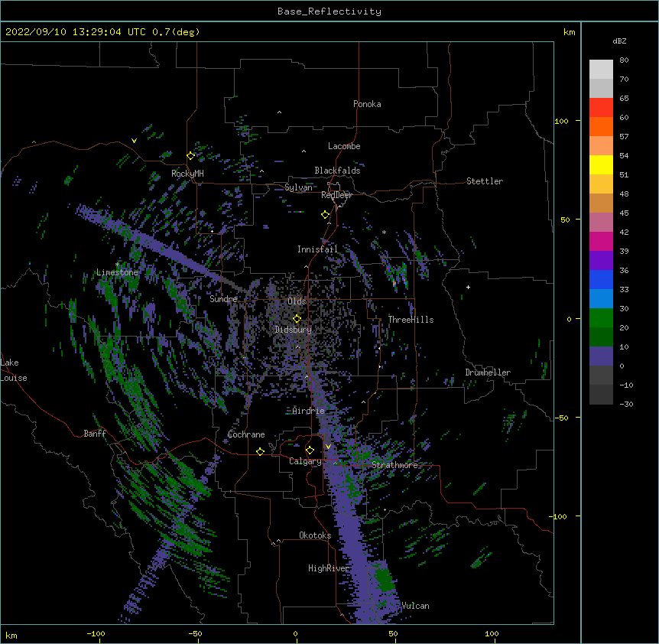Click the yellow V marker northwest of RockyMH
This screenshot has width=659, height=644.
(x=134, y=141)
